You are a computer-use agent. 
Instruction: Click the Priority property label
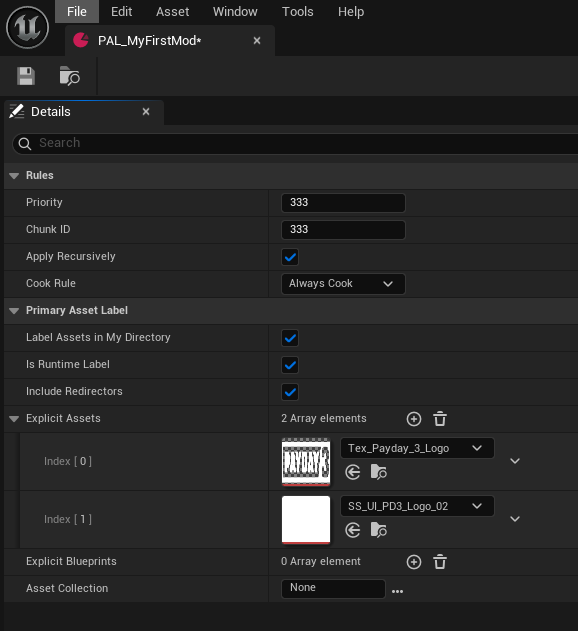click(x=44, y=202)
